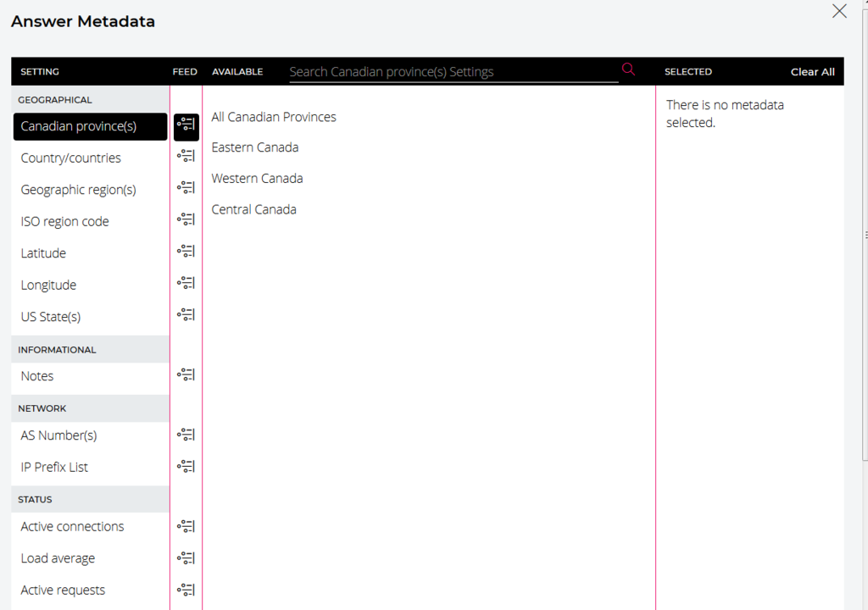Viewport: 868px width, 610px height.
Task: Click the feed icon next to Geographic region(s)
Action: pos(186,187)
